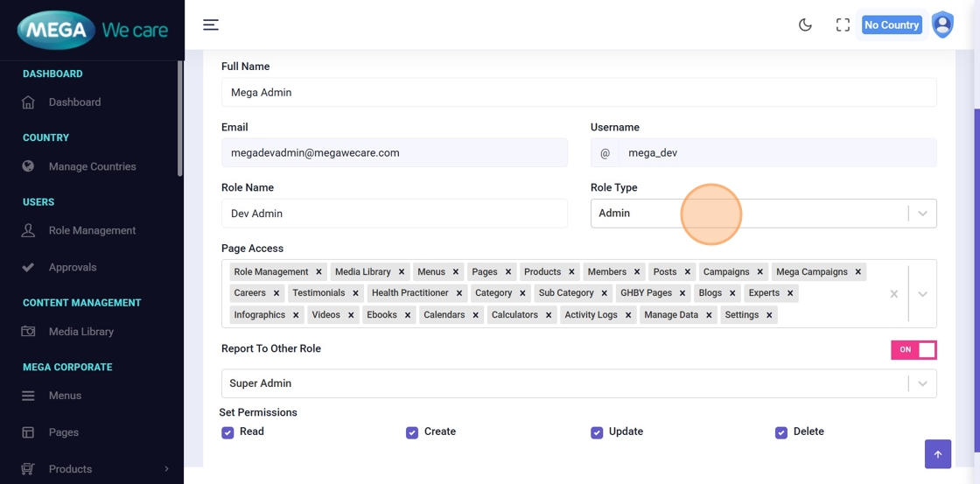Uncheck the Read permission checkbox
The height and width of the screenshot is (484, 980).
(227, 432)
